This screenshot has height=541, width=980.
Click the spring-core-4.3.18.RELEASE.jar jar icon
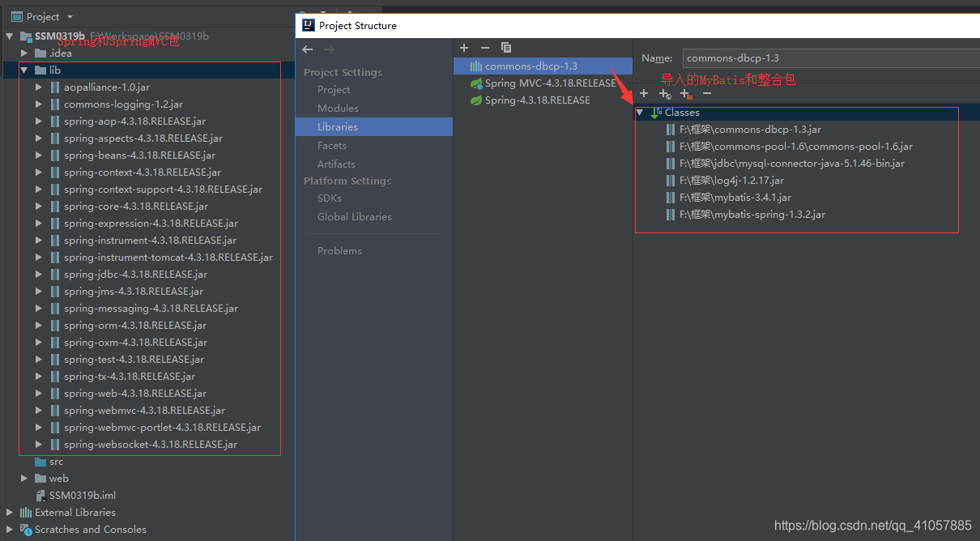55,207
